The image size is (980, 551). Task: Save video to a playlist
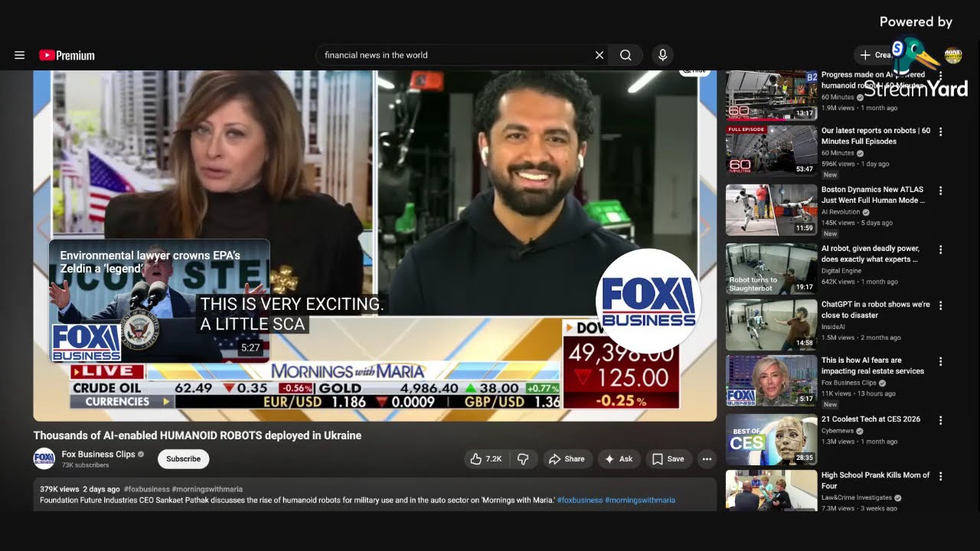click(x=668, y=459)
